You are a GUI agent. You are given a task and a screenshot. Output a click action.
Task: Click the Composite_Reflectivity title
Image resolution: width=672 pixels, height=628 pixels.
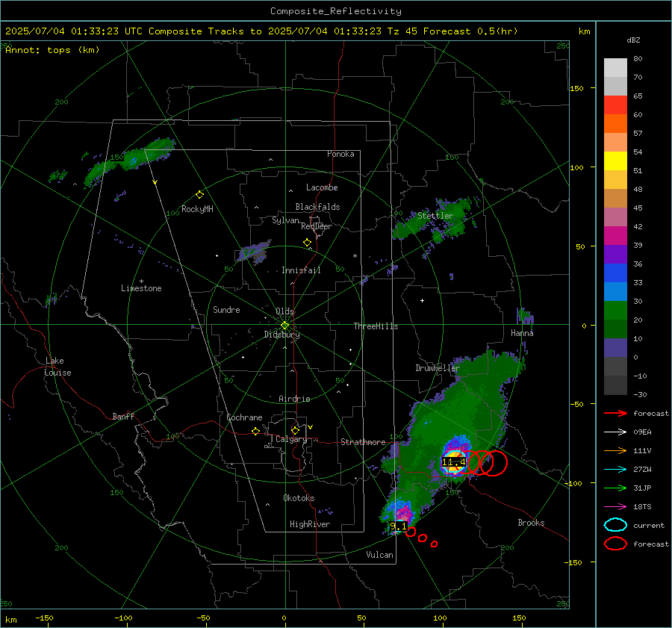click(336, 11)
